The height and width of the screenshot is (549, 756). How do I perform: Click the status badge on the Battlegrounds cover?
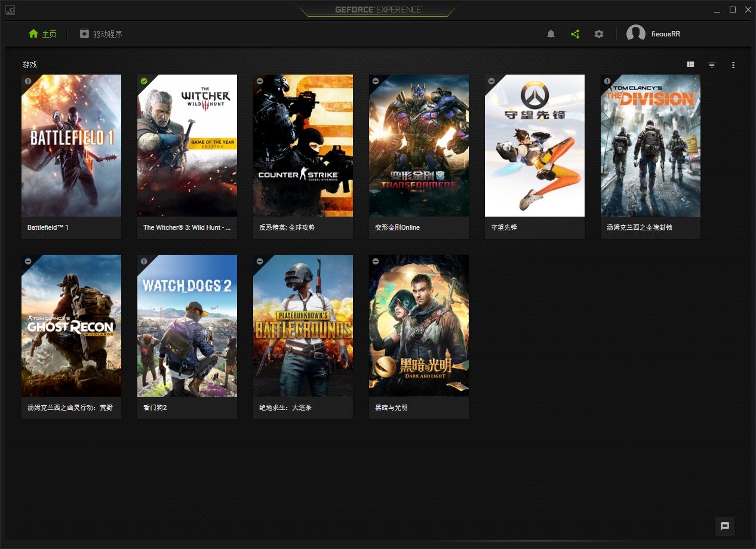[259, 261]
